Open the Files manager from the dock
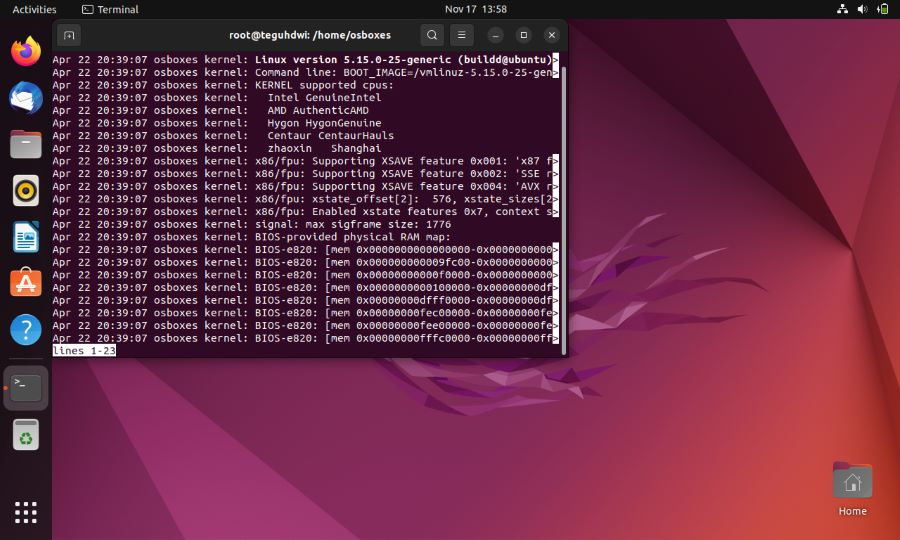This screenshot has height=540, width=900. [26, 143]
